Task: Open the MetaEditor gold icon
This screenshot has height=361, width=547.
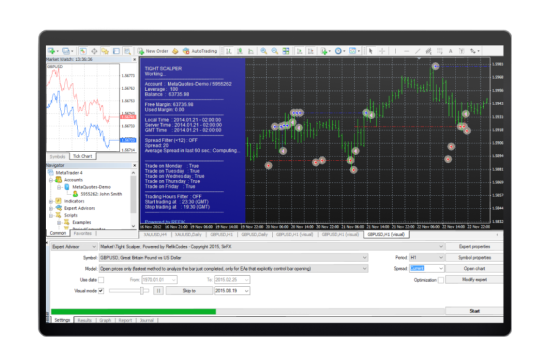Action: click(x=175, y=51)
